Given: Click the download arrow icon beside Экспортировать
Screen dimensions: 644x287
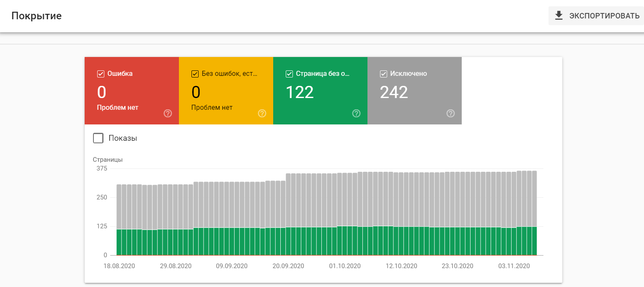Looking at the screenshot, I should coord(559,16).
